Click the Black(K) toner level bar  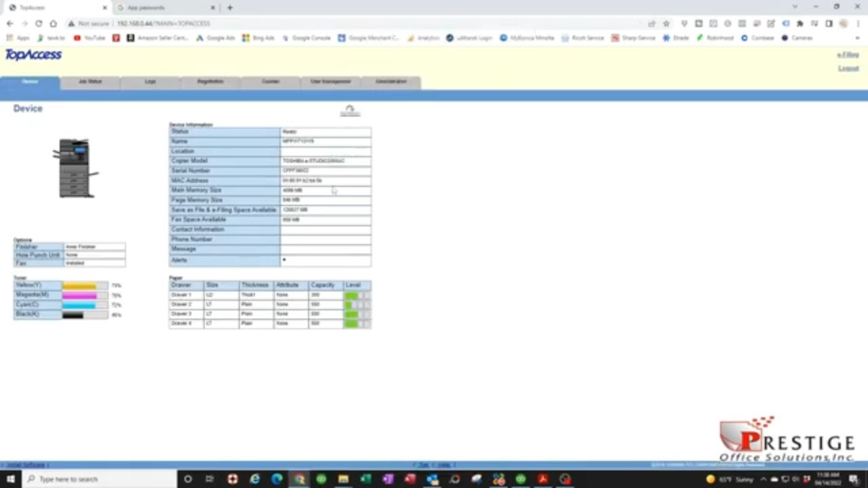(x=85, y=314)
